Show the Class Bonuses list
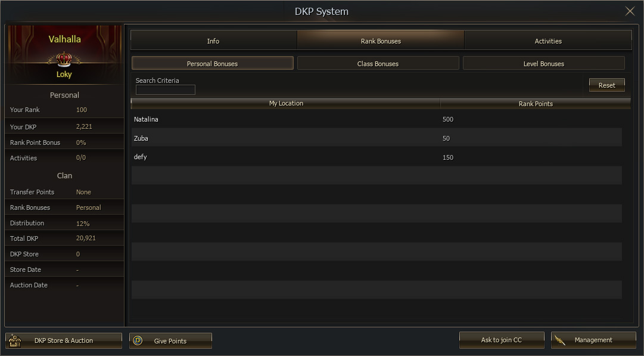 378,64
